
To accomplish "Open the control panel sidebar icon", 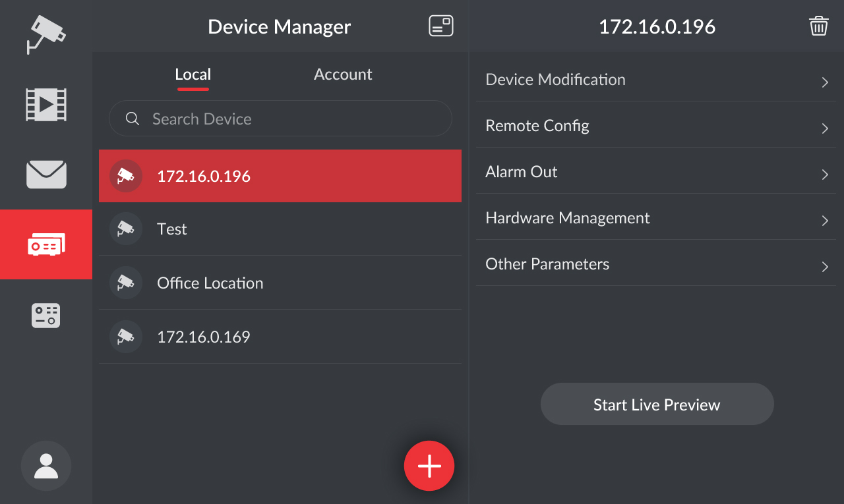I will click(45, 316).
